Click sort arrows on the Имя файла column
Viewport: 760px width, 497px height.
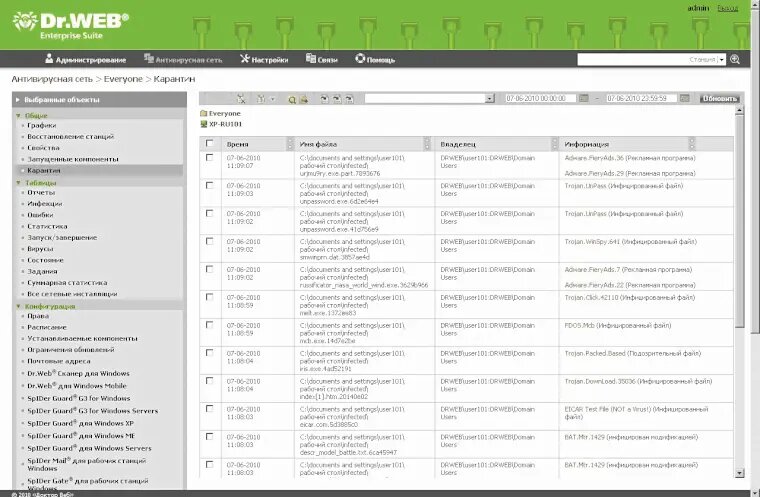tap(427, 144)
